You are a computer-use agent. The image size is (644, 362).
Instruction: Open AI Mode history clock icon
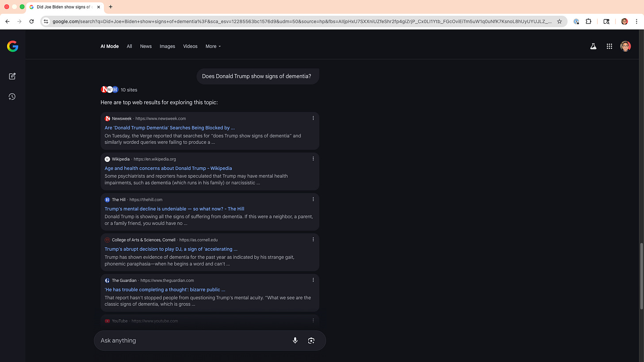pyautogui.click(x=12, y=96)
